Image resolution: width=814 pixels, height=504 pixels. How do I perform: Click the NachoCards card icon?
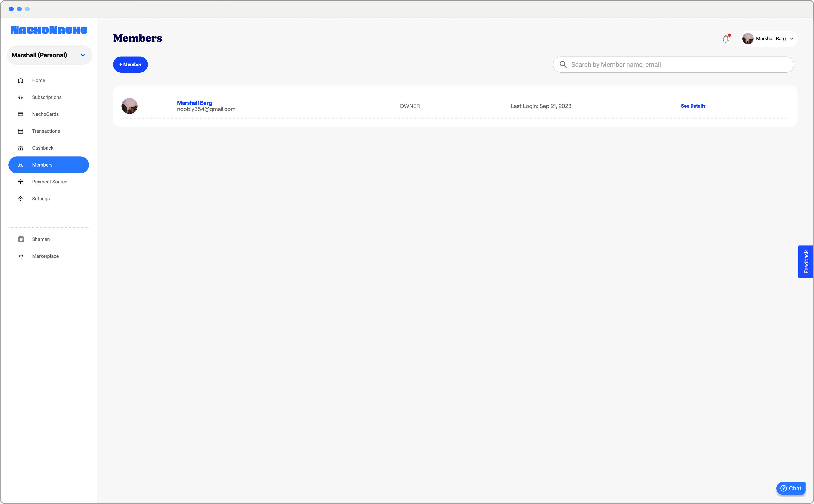click(x=20, y=114)
